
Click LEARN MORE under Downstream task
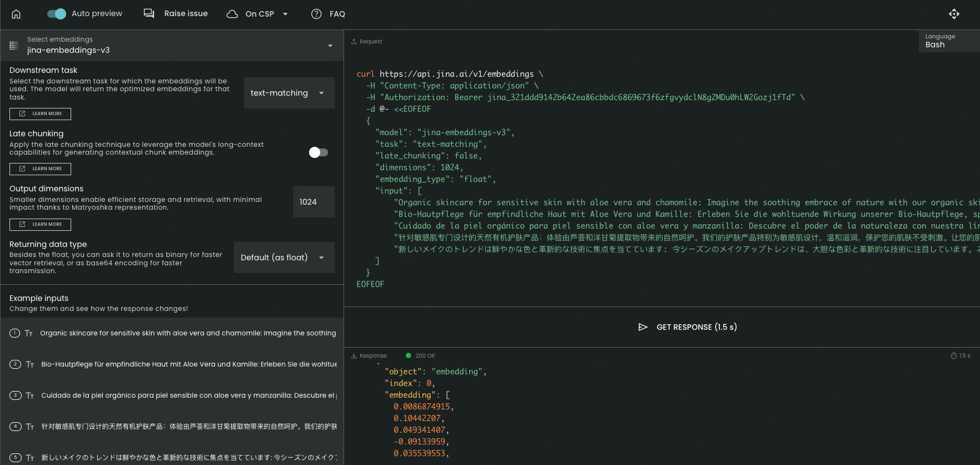(x=40, y=113)
